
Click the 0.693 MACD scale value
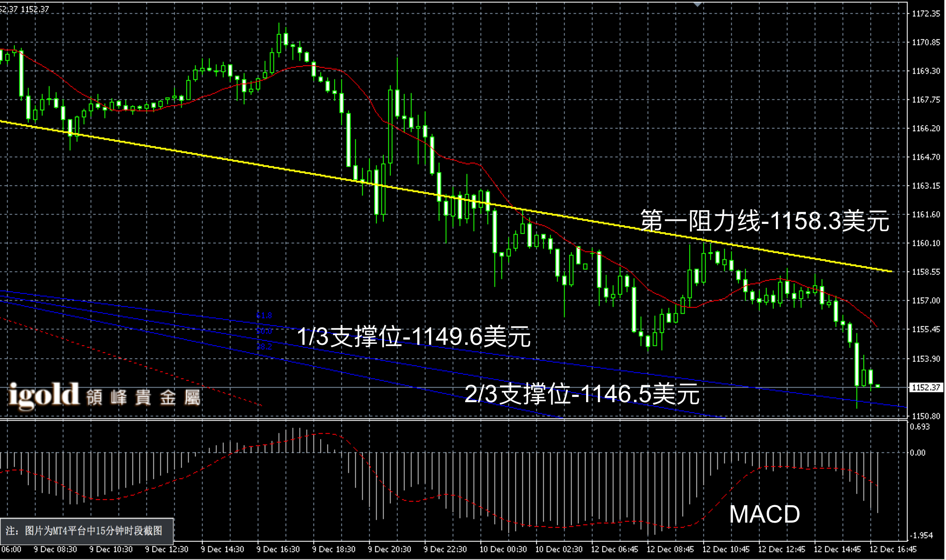pos(919,427)
